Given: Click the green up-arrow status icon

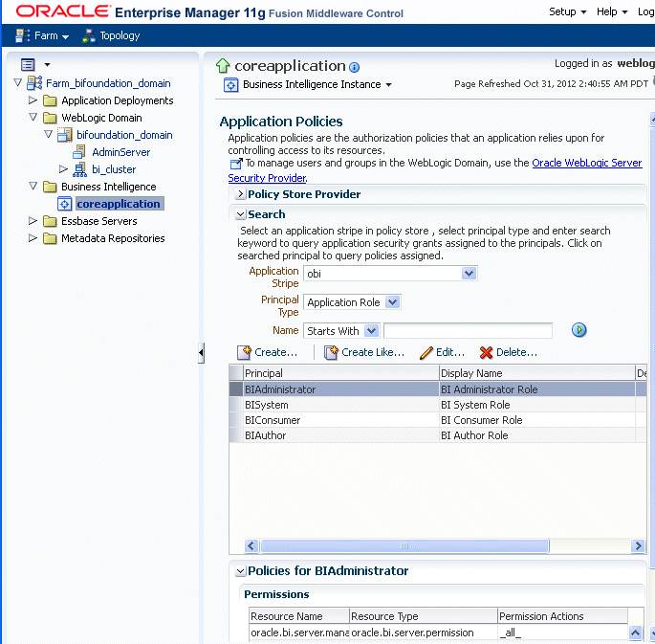Looking at the screenshot, I should (x=223, y=66).
